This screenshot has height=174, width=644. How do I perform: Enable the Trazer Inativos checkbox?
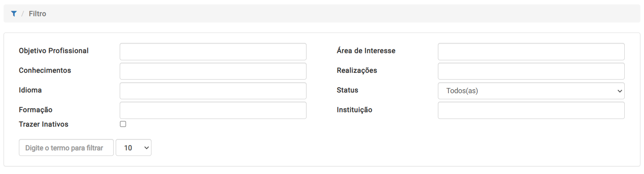(123, 124)
